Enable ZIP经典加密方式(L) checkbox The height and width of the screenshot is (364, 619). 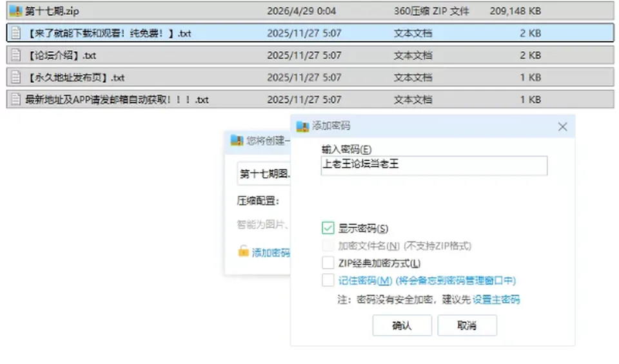point(328,263)
